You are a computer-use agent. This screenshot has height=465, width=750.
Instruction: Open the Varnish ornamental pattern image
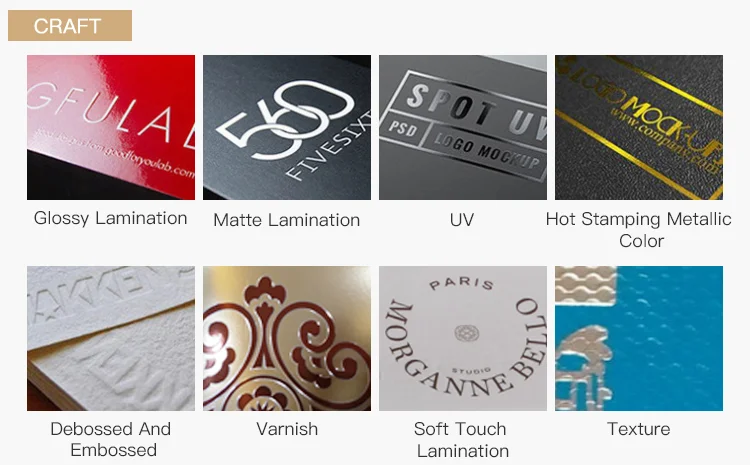287,338
